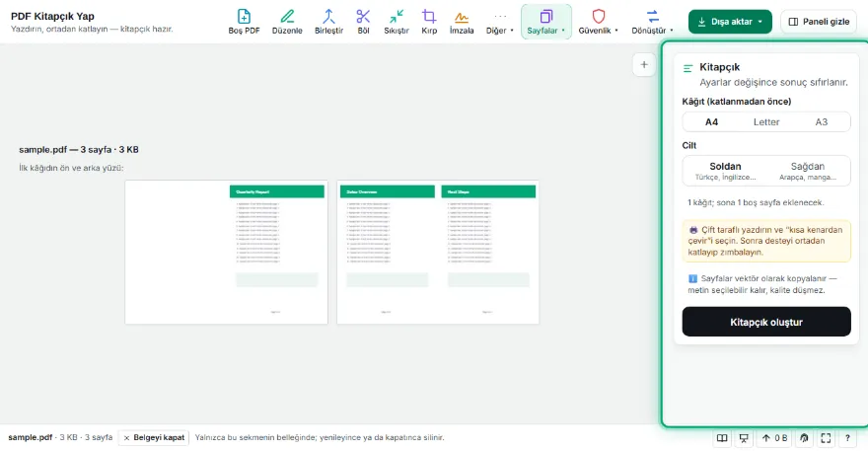Open the Dışa aktar export menu
Screen dimensions: 868x451
(730, 22)
